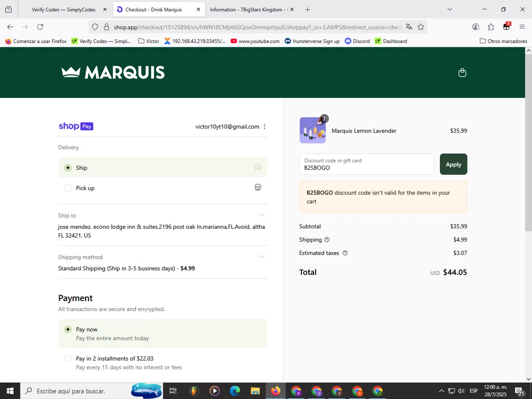Click the taskbar clock showing 12:00 a. m.
Viewport: 532px width, 399px height.
click(x=495, y=391)
